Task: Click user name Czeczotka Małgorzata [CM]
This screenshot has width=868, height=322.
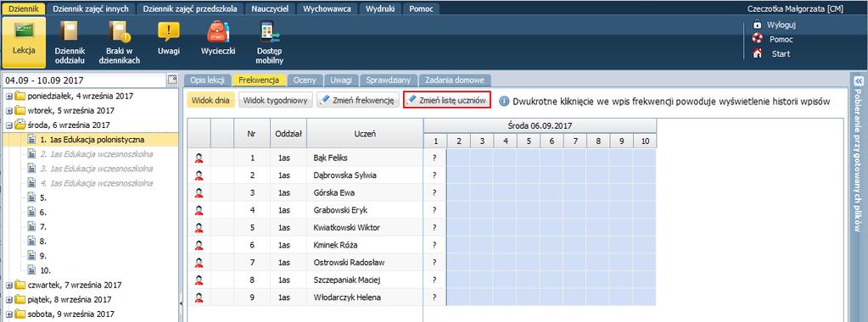Action: pos(795,8)
